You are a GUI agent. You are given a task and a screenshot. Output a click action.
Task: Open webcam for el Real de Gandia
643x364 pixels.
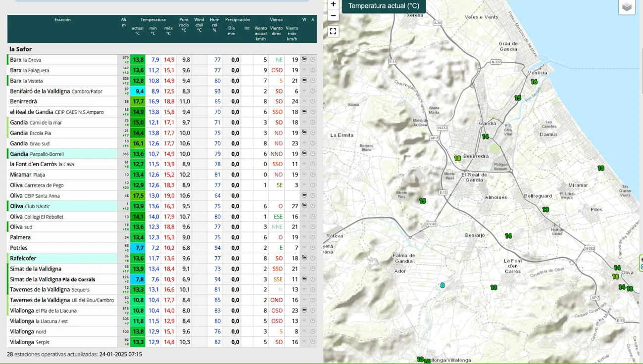tap(304, 112)
